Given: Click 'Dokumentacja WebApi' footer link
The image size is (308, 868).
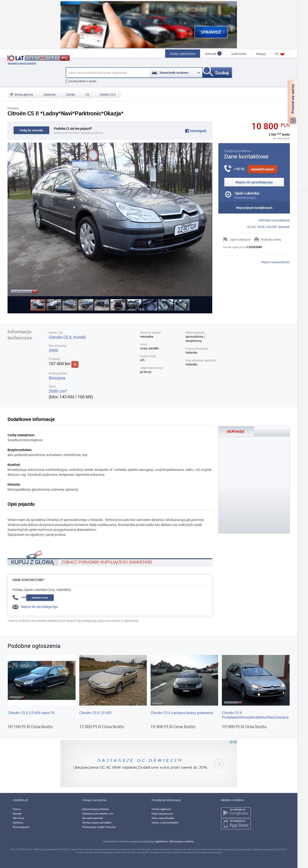Looking at the screenshot, I should pyautogui.click(x=95, y=809).
